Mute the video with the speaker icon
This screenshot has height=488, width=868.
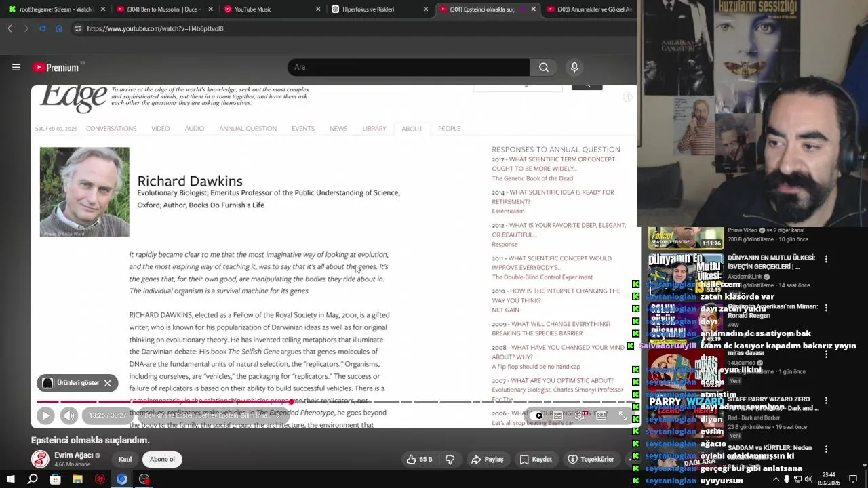point(69,415)
